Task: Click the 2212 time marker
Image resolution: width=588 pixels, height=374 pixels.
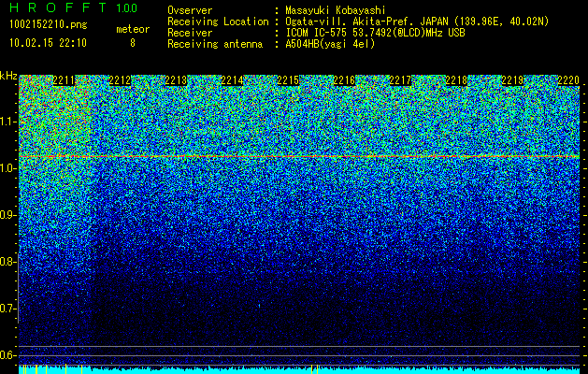Action: coord(120,80)
